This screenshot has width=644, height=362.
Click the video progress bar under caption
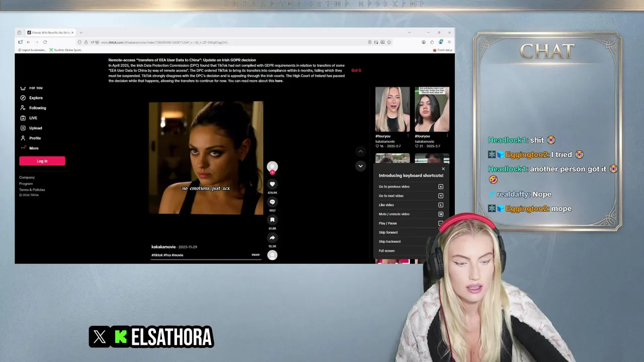pos(206,260)
